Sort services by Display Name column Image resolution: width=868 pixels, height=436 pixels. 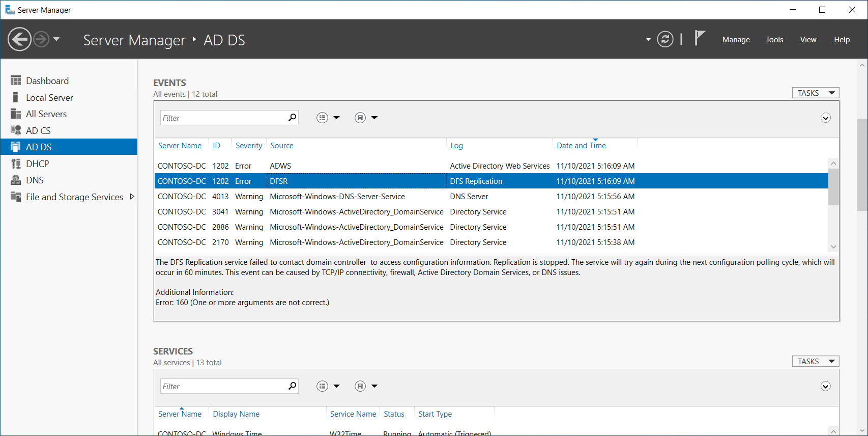click(x=236, y=414)
